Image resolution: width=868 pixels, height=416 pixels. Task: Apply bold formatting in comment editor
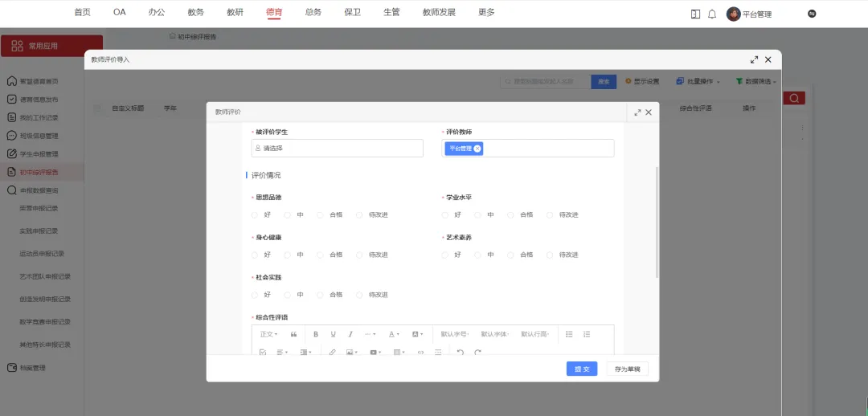(x=316, y=334)
